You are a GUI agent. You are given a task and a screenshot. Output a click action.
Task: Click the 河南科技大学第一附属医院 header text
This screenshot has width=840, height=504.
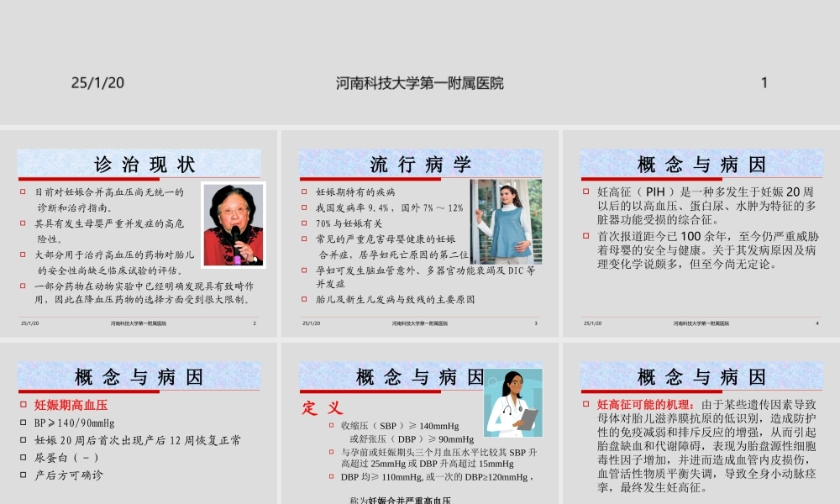[x=419, y=81]
